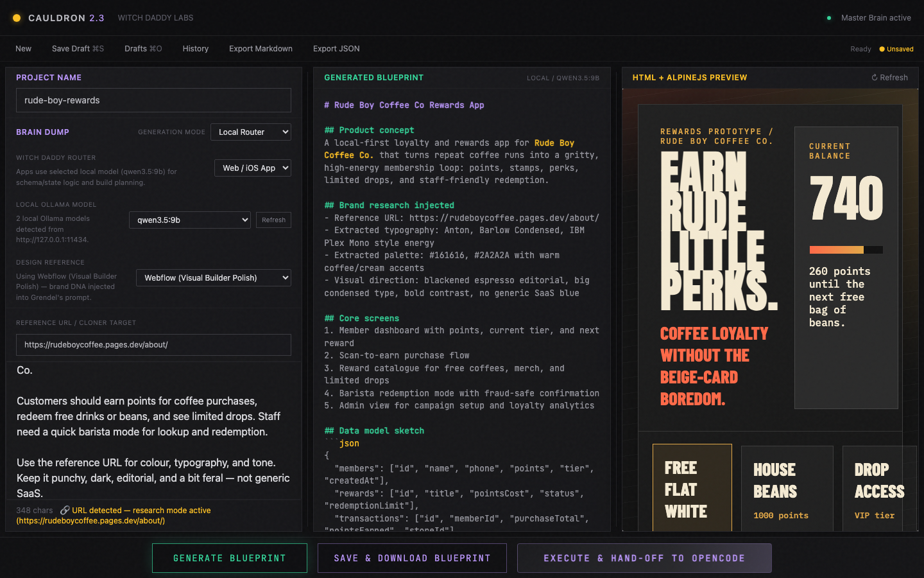
Task: Click '260 points until the next free bag' text
Action: 840,297
